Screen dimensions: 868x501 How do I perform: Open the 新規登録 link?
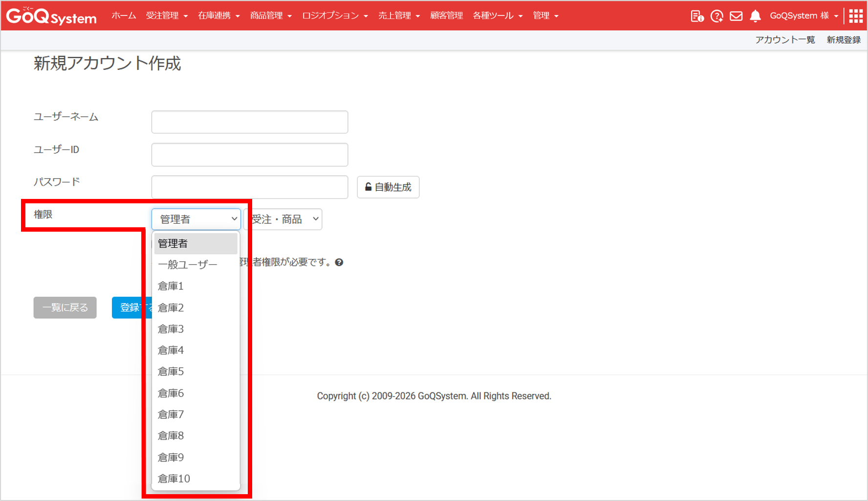click(844, 40)
